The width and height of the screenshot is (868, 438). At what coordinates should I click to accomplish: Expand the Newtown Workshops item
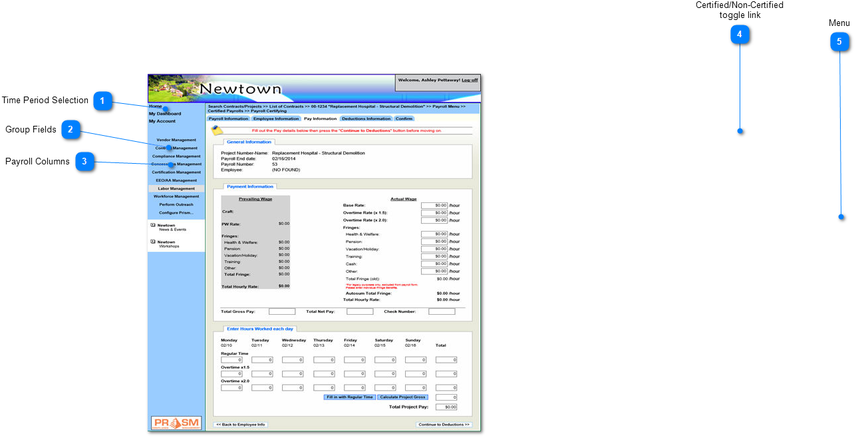click(153, 242)
